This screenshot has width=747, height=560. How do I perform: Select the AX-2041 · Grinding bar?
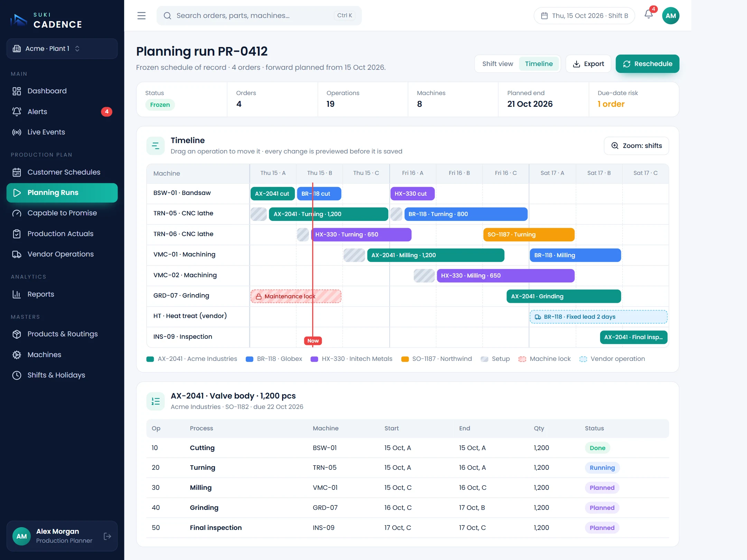pyautogui.click(x=563, y=296)
